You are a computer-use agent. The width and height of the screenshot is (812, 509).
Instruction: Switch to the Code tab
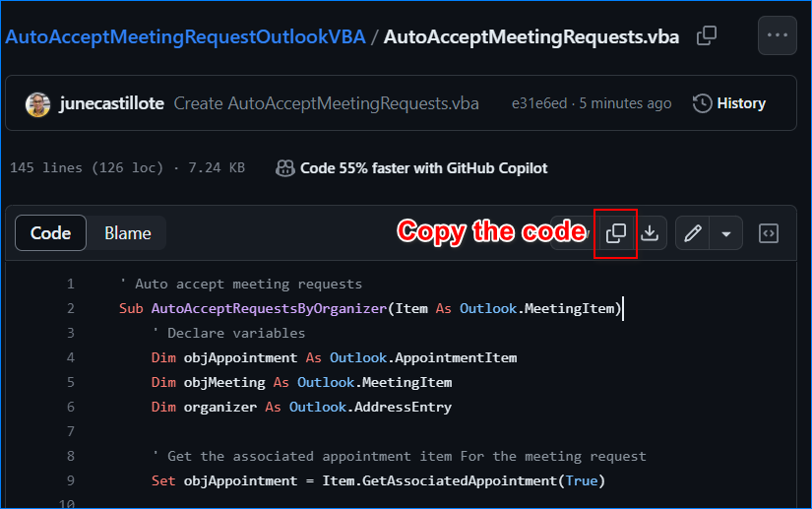click(x=51, y=233)
